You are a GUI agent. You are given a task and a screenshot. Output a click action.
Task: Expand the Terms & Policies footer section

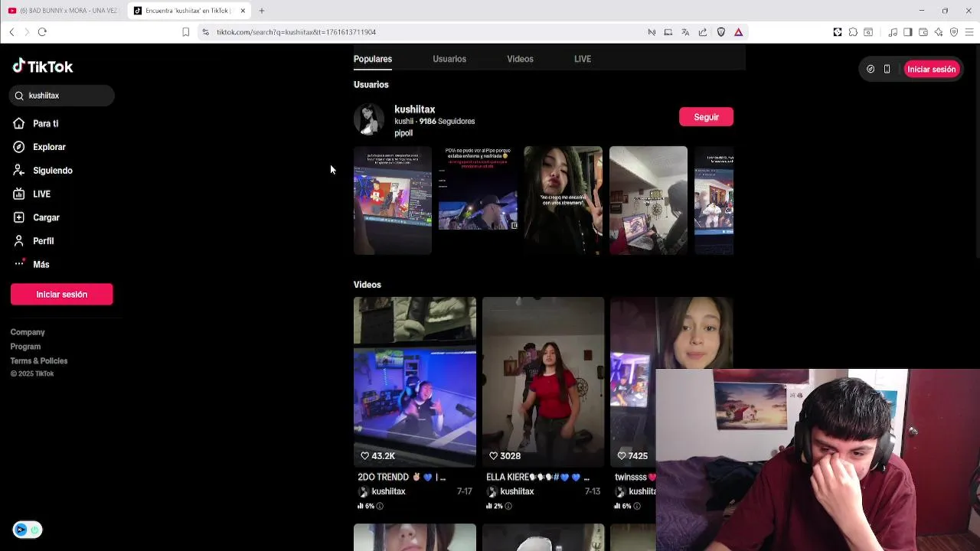click(x=39, y=361)
